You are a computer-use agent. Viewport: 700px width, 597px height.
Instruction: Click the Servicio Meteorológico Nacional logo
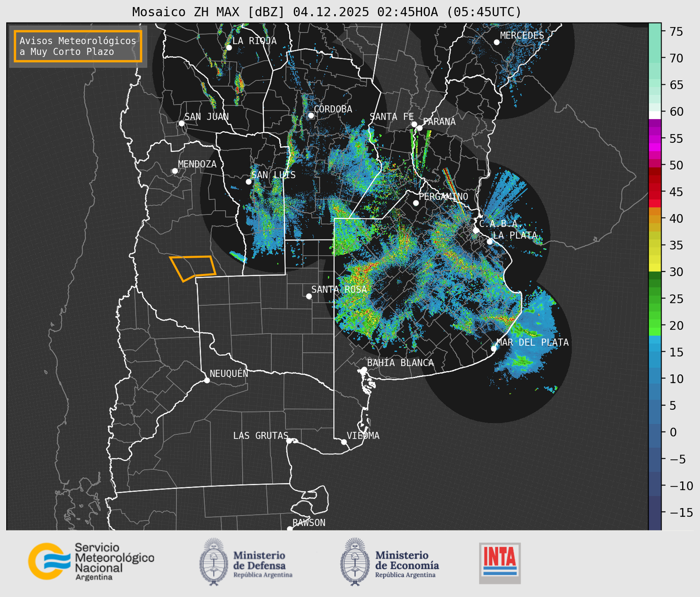coord(91,561)
